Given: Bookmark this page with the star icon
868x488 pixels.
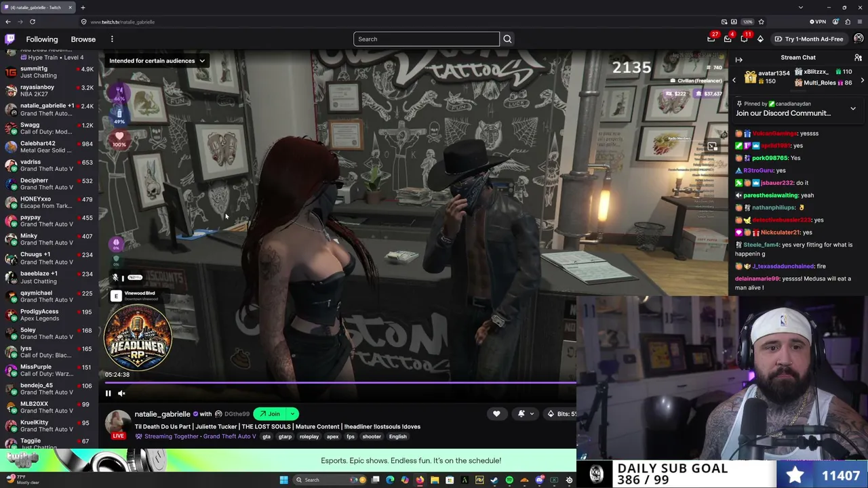Looking at the screenshot, I should (761, 22).
